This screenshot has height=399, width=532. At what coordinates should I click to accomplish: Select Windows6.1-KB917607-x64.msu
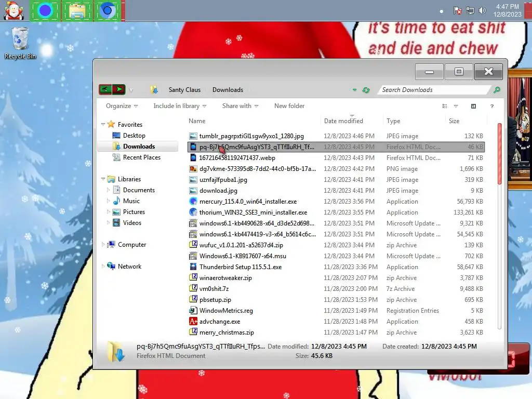(243, 256)
